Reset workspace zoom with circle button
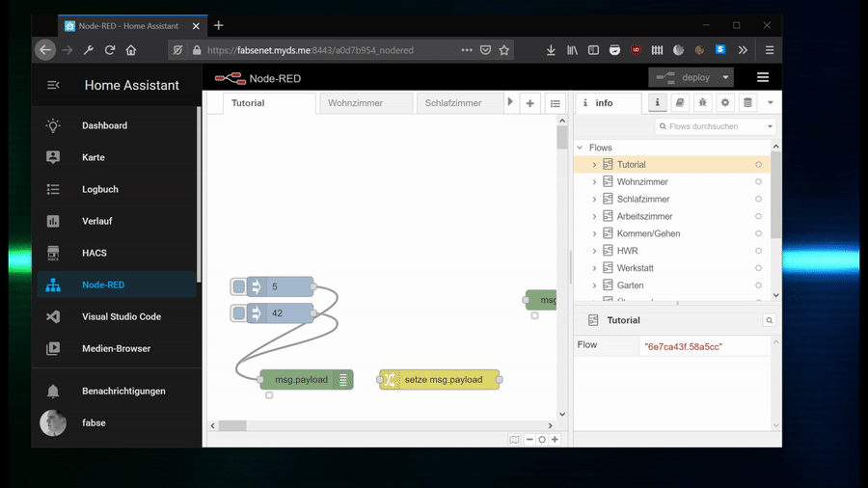The image size is (868, 488). (542, 440)
